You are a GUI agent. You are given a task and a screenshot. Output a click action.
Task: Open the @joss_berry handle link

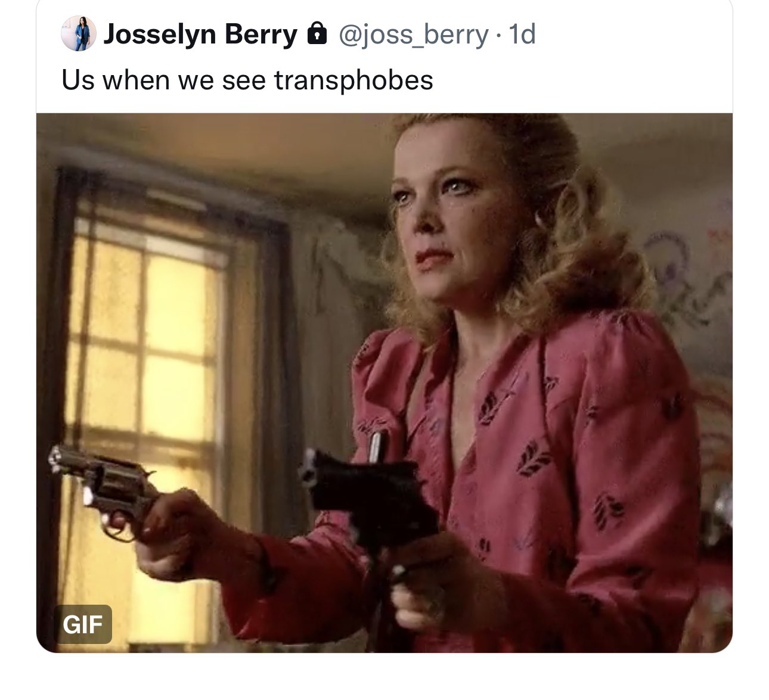point(413,35)
